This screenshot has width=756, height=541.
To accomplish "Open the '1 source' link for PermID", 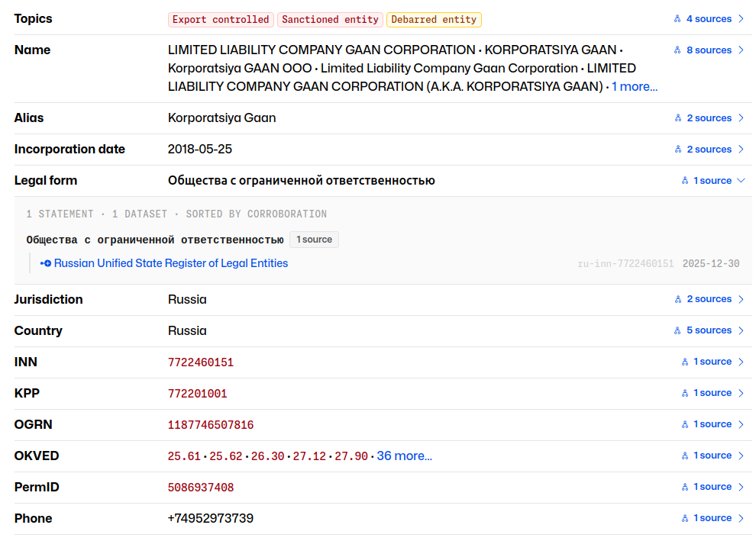I will pyautogui.click(x=712, y=487).
